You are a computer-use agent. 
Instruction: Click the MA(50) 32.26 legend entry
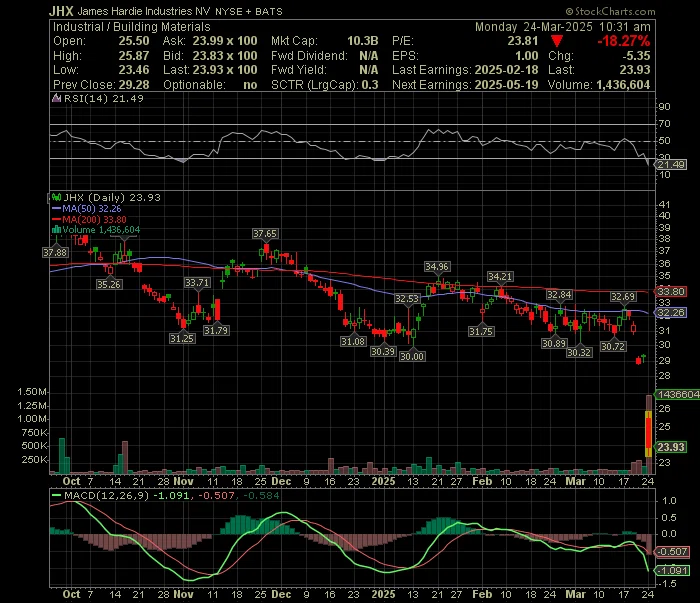pyautogui.click(x=92, y=209)
